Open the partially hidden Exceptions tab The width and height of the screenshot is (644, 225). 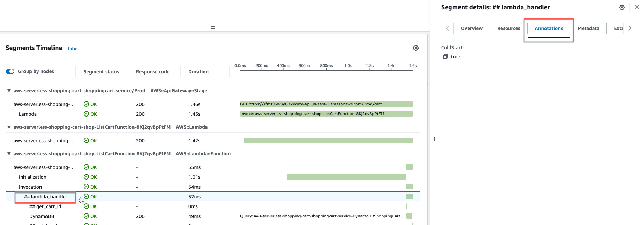(618, 28)
